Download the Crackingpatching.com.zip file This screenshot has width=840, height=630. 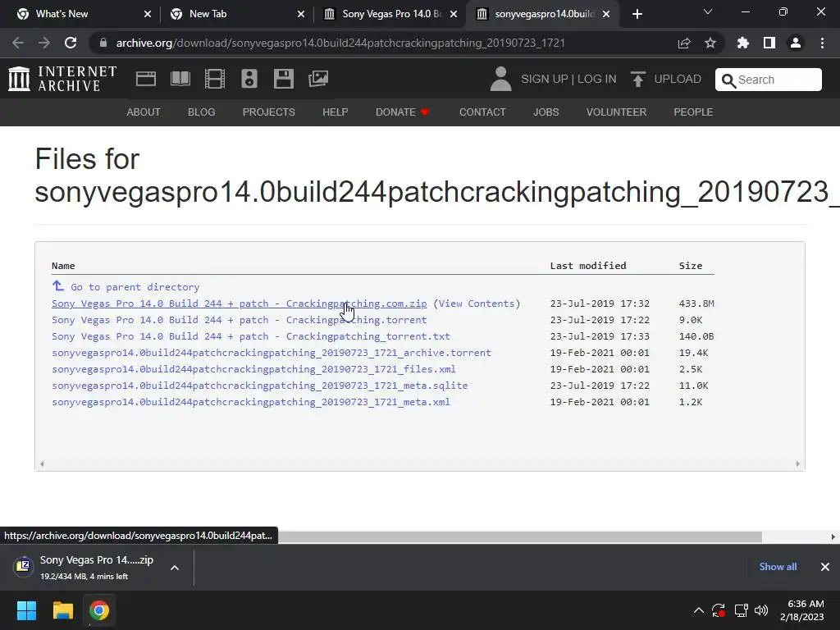coord(240,304)
